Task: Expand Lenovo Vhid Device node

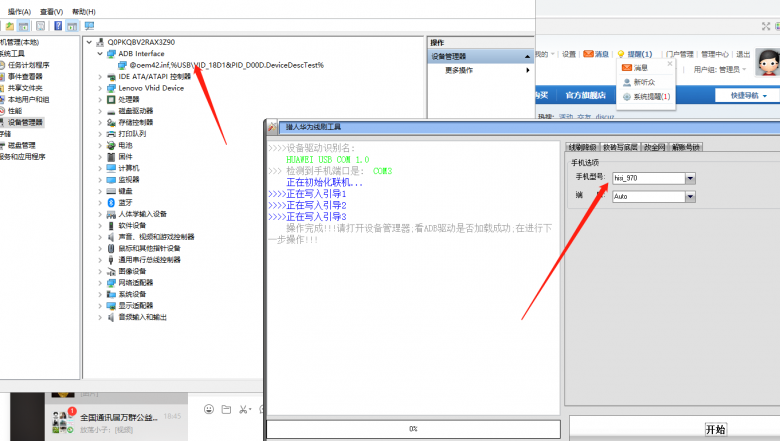Action: click(x=100, y=88)
